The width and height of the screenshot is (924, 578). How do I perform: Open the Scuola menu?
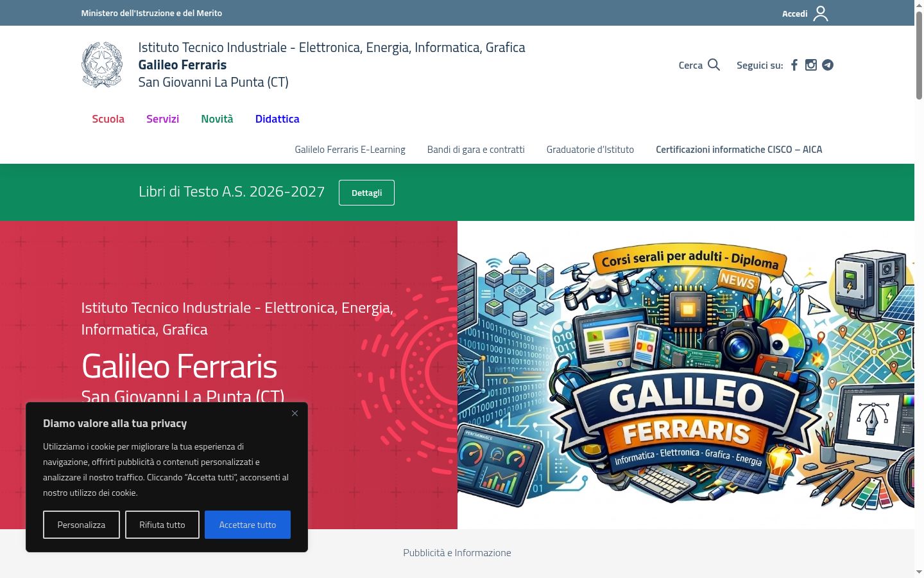(x=108, y=119)
